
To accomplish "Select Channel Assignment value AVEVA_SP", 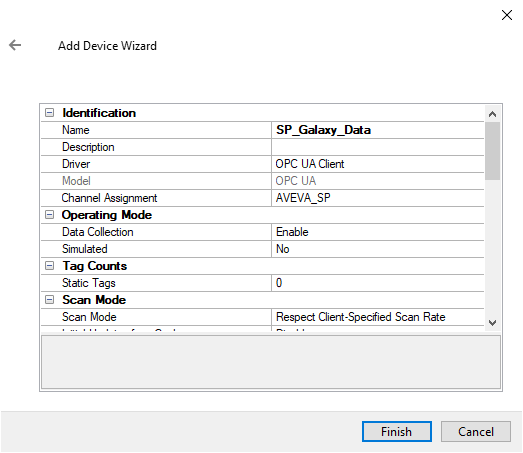I will pyautogui.click(x=378, y=198).
